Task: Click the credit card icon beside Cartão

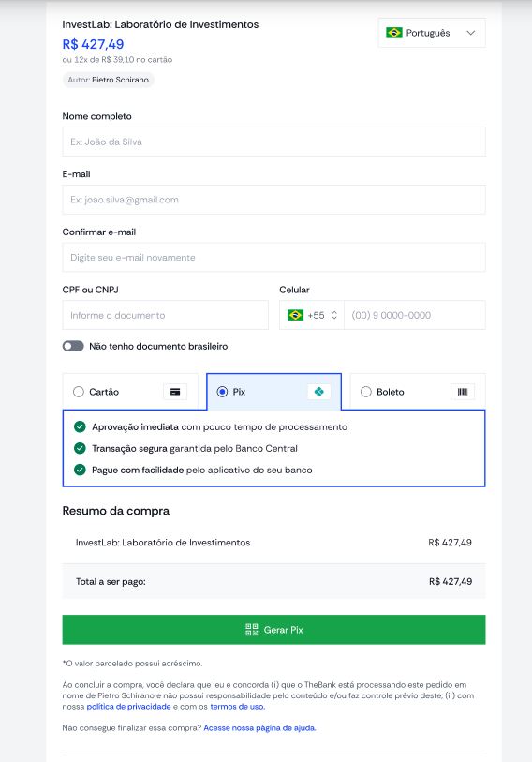Action: pos(175,392)
